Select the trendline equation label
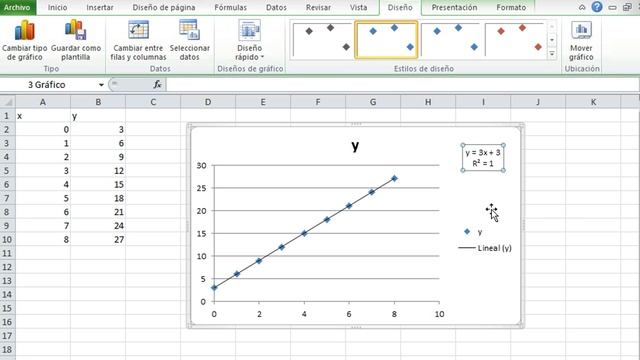Image resolution: width=640 pixels, height=360 pixels. tap(483, 158)
